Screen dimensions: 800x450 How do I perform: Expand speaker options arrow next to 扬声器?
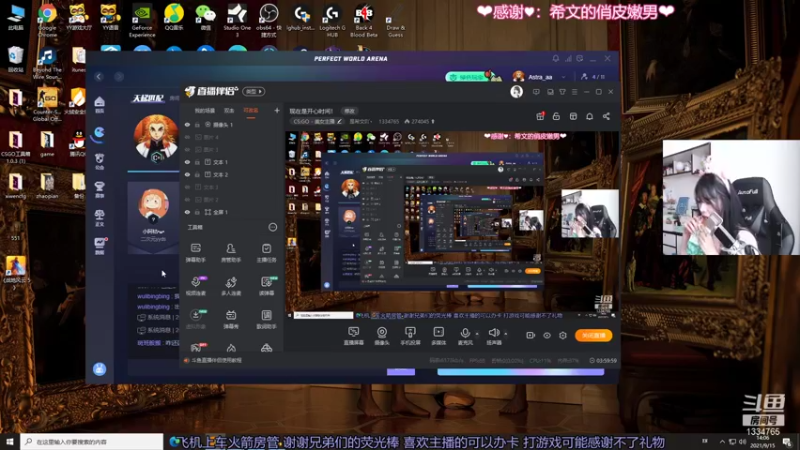point(506,334)
